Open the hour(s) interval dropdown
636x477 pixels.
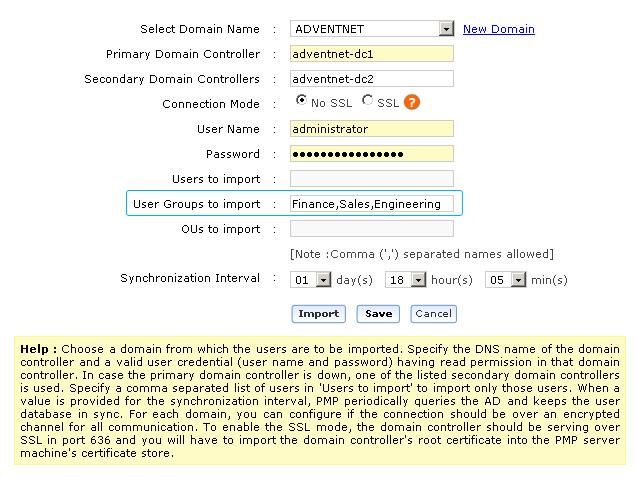(406, 280)
